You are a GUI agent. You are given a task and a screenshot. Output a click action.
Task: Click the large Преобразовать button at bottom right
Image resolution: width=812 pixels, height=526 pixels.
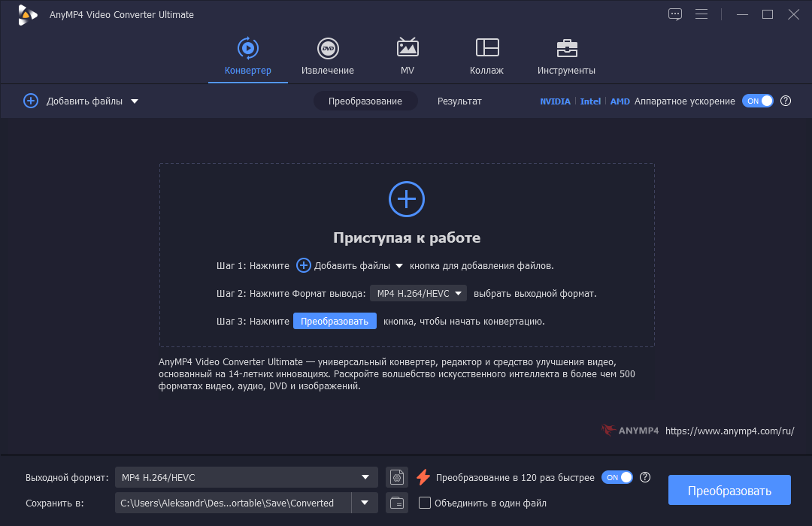pos(729,490)
